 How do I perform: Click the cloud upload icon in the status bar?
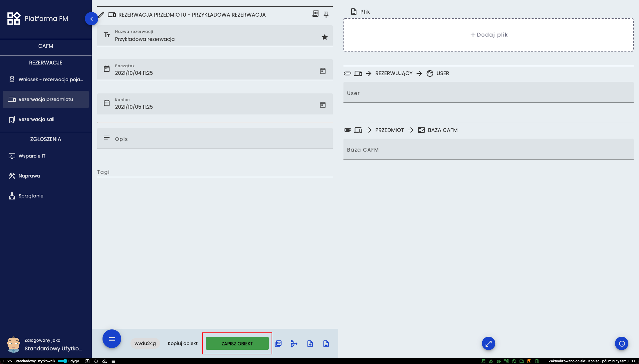click(105, 361)
